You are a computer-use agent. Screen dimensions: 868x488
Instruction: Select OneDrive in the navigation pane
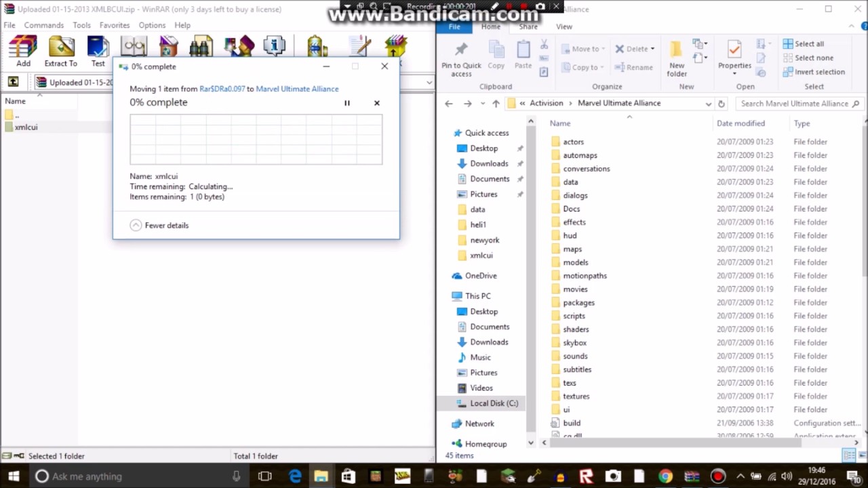coord(475,276)
